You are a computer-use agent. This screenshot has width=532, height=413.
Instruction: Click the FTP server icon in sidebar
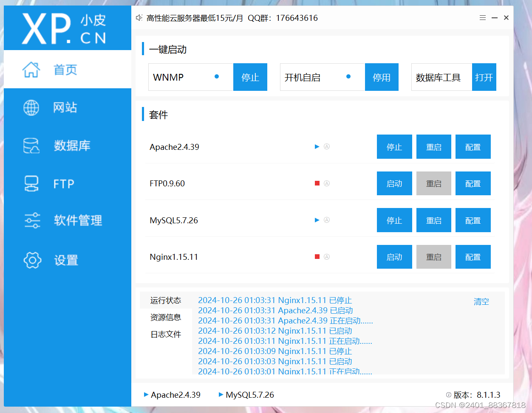pos(31,184)
